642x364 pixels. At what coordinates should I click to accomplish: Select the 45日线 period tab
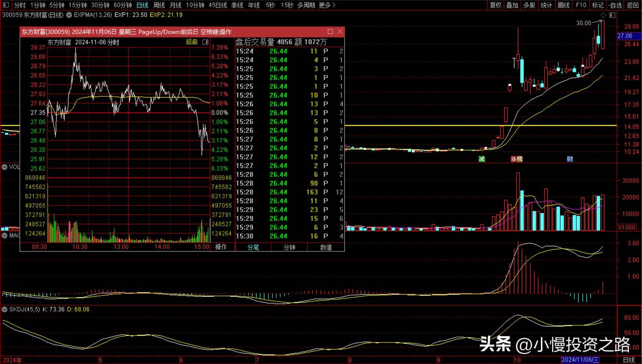[218, 5]
